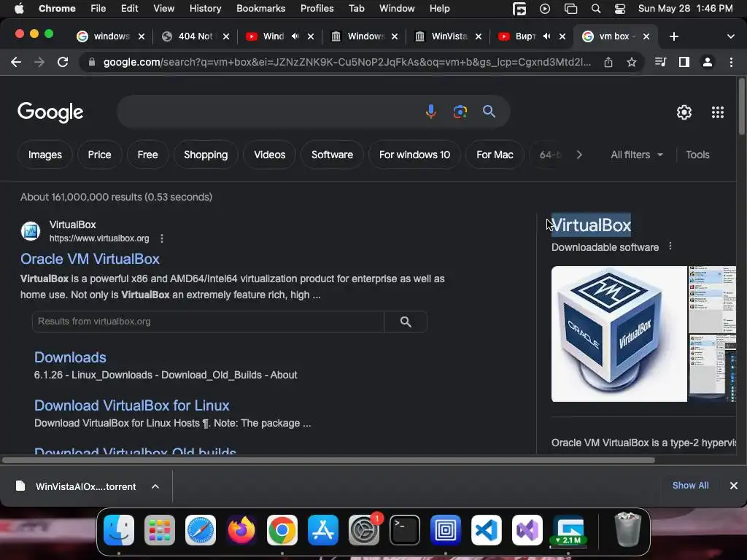Viewport: 747px width, 560px height.
Task: Select the Software filter chip
Action: [x=332, y=155]
